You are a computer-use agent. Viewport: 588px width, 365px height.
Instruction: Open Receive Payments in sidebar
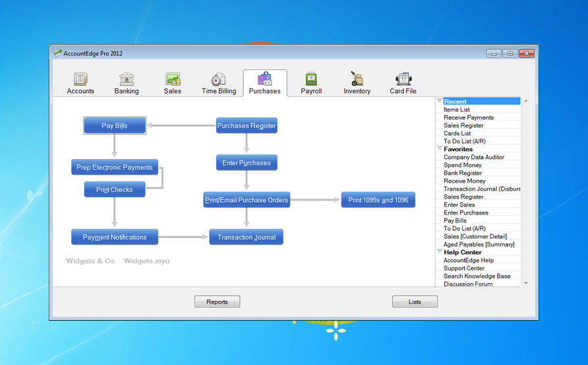pyautogui.click(x=469, y=117)
